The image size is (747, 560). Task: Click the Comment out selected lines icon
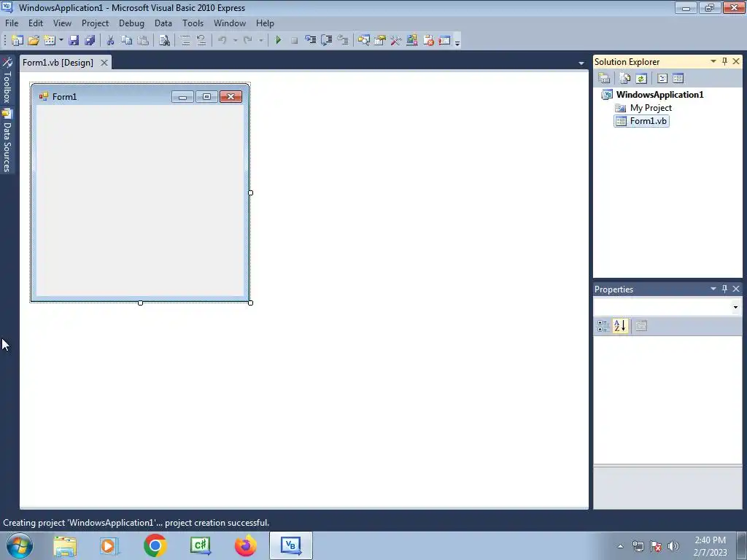(185, 41)
